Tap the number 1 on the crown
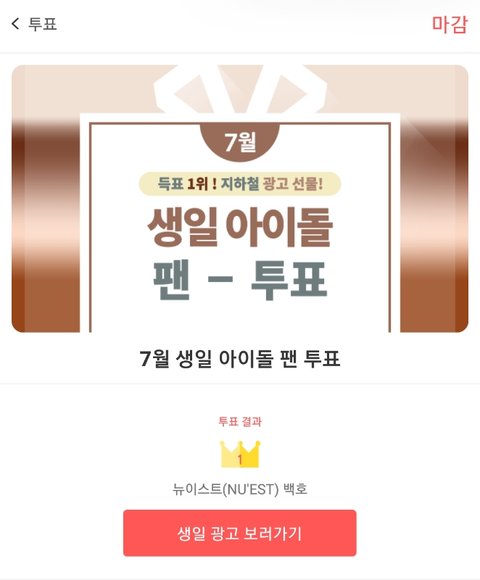This screenshot has height=580, width=480. coord(240,459)
